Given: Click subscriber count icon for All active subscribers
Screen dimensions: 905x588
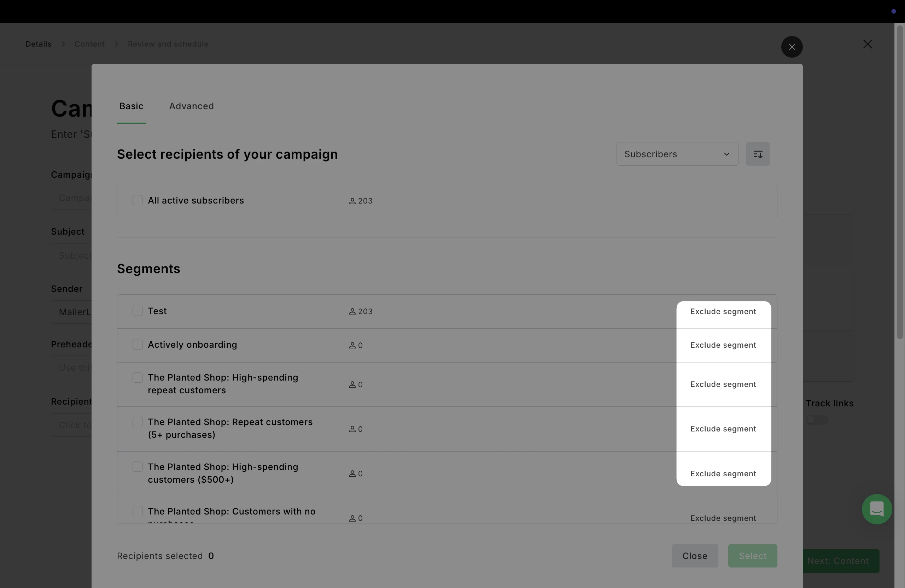Looking at the screenshot, I should click(x=352, y=201).
